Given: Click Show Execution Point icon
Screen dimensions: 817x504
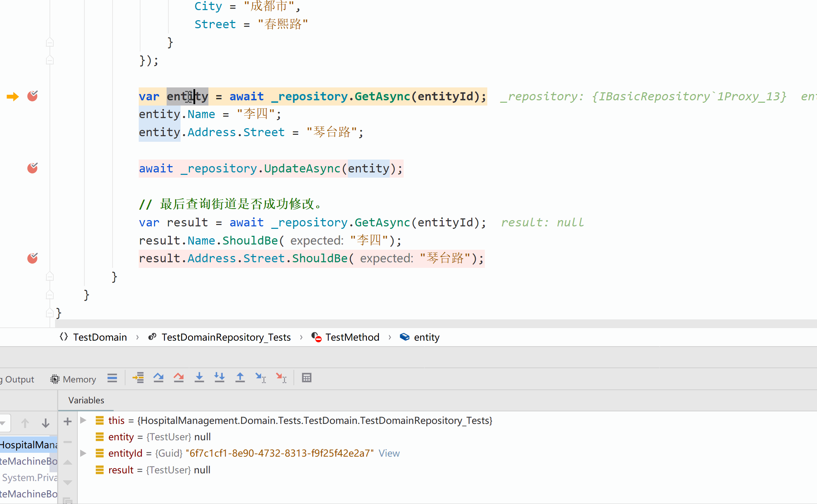Looking at the screenshot, I should 138,378.
